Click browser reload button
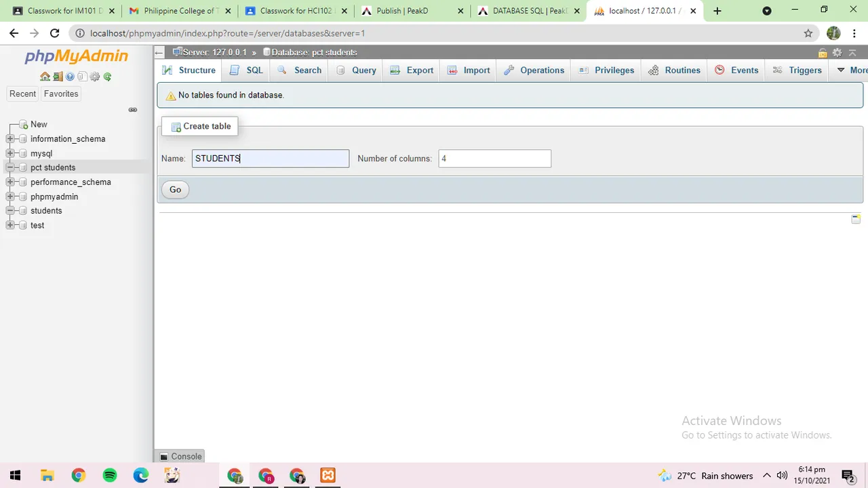Image resolution: width=868 pixels, height=488 pixels. 55,33
